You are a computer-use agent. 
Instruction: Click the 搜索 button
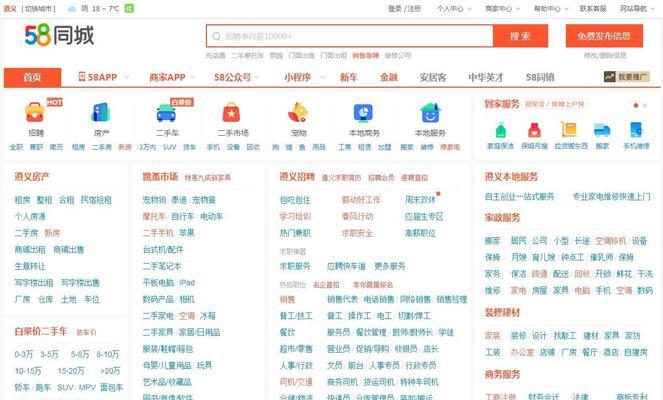(521, 36)
